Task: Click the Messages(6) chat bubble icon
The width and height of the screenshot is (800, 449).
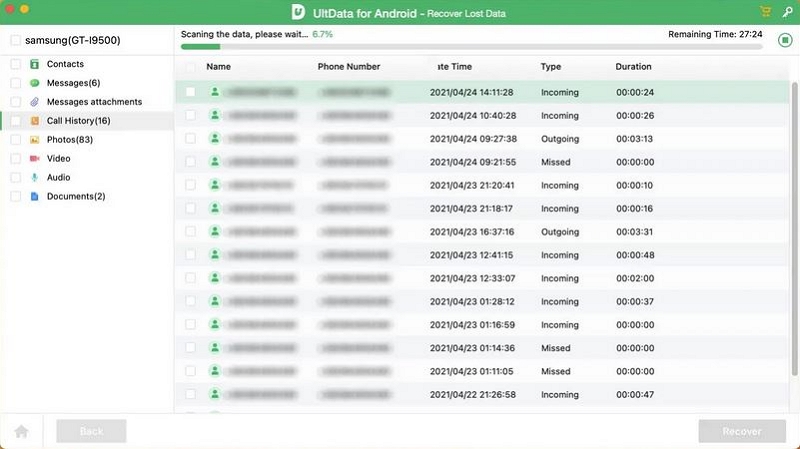Action: (x=34, y=83)
